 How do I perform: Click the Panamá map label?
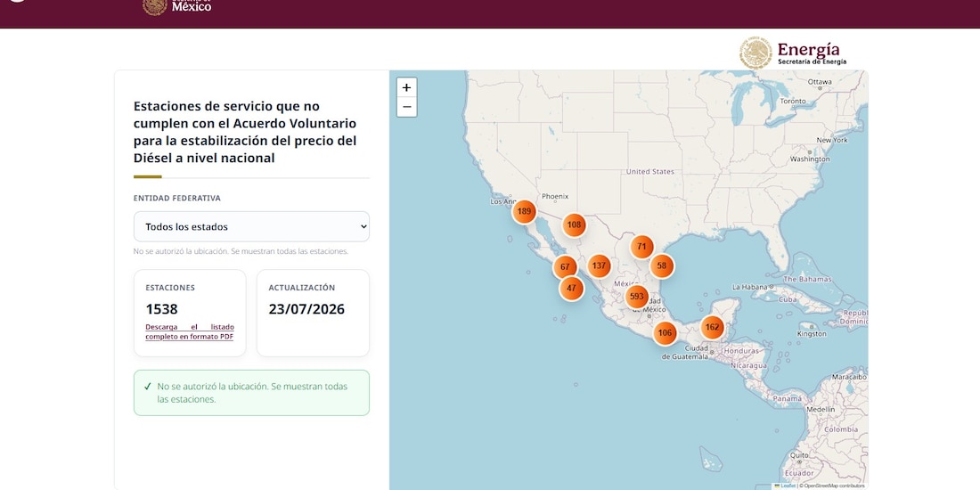(x=788, y=398)
